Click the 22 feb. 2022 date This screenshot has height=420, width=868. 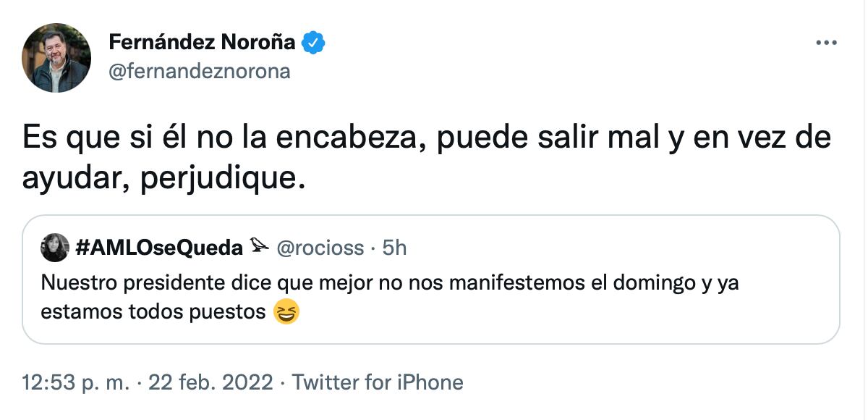(x=210, y=382)
